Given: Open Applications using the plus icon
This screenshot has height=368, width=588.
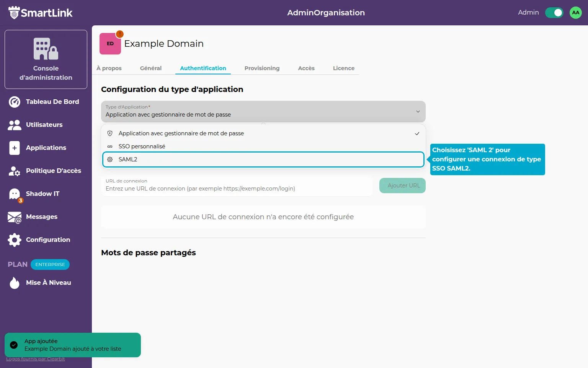Looking at the screenshot, I should 15,148.
